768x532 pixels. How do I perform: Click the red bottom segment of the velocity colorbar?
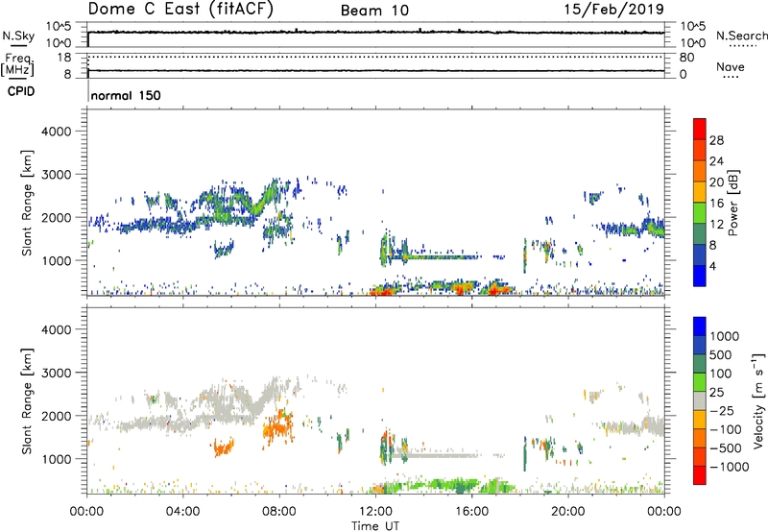[x=700, y=475]
